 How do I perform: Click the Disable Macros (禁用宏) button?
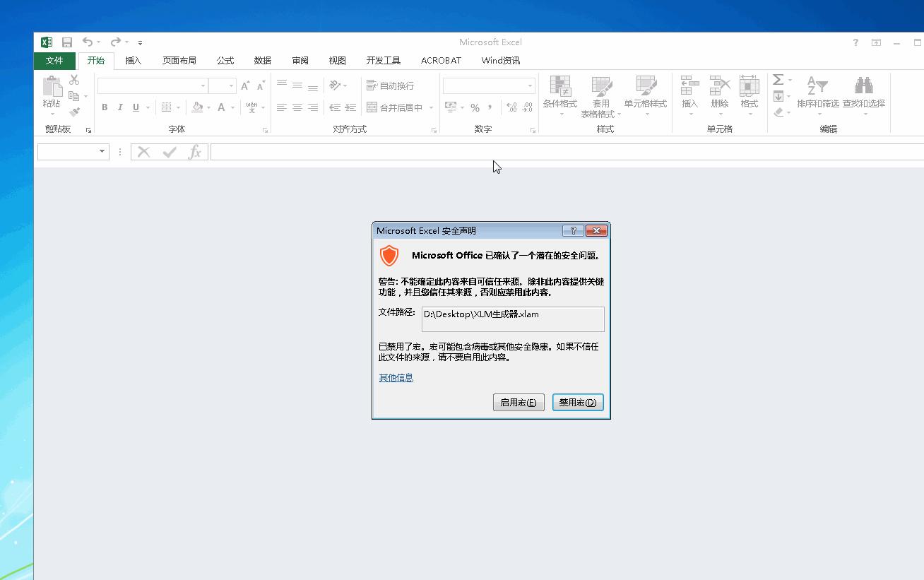coord(578,403)
